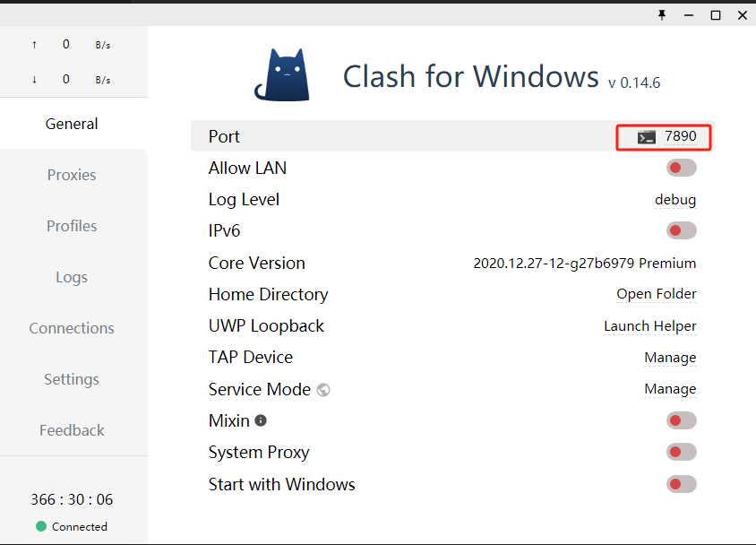This screenshot has height=545, width=756.
Task: Click the v 0.14.6 version label
Action: click(634, 83)
